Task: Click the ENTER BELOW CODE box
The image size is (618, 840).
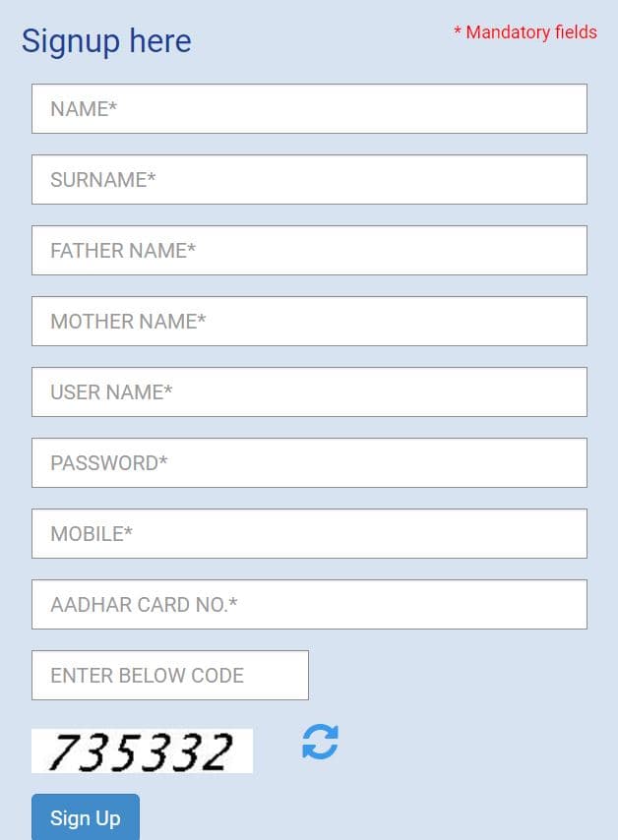Action: [170, 676]
